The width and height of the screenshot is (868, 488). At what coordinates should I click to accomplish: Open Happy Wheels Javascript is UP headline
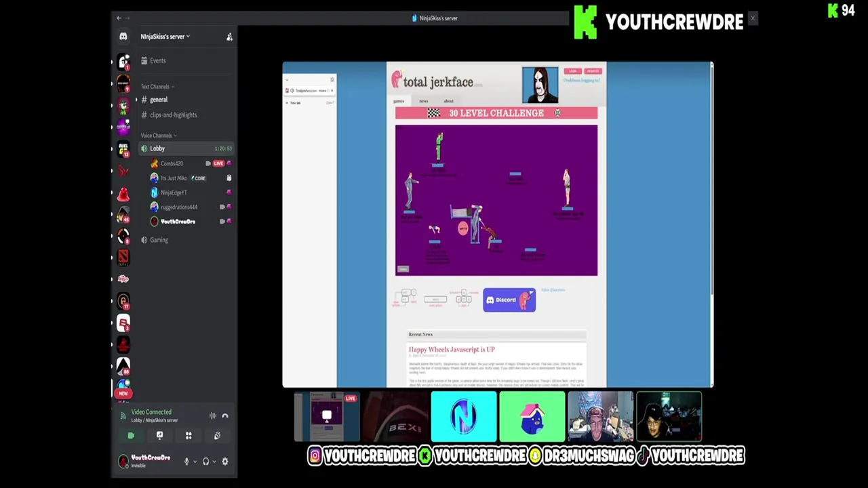[x=452, y=350]
